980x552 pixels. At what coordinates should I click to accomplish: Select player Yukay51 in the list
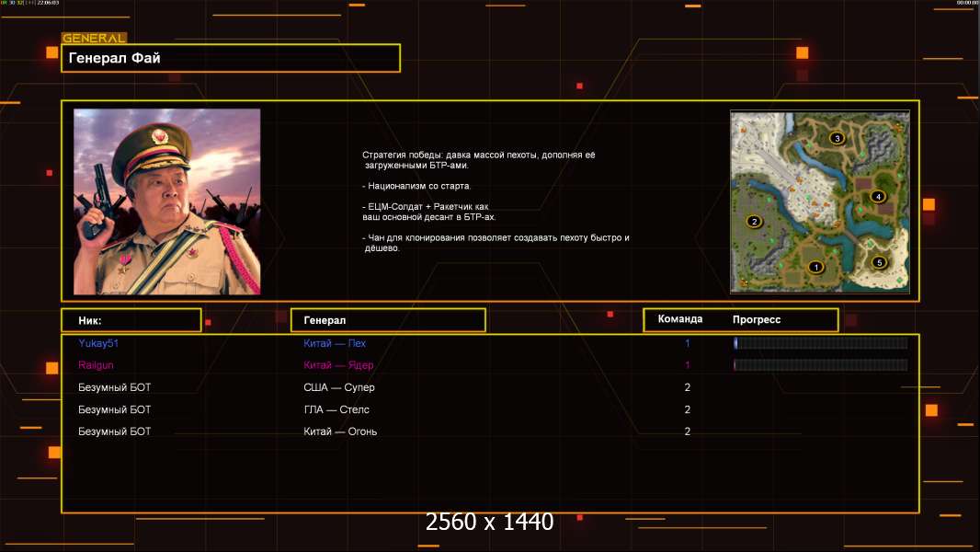click(x=98, y=343)
